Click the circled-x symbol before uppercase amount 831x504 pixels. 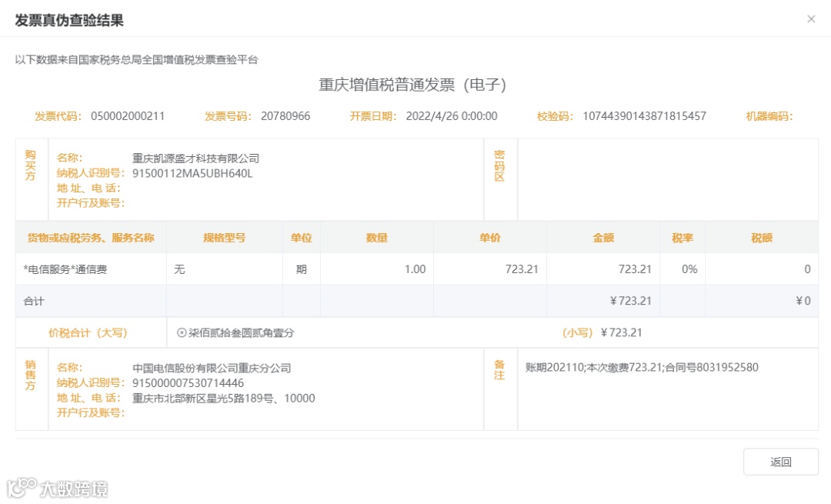pos(182,333)
